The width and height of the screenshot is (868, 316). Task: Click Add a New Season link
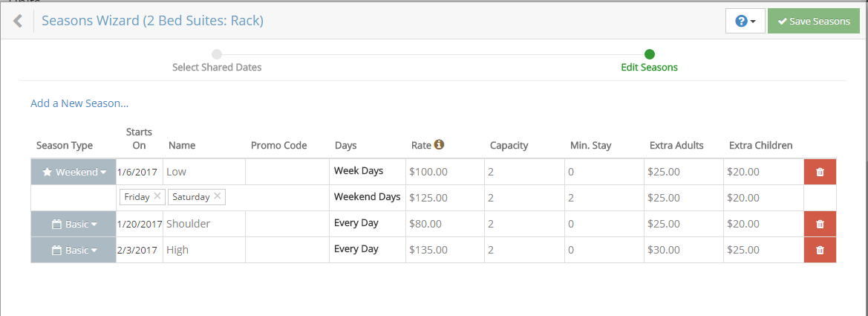[x=79, y=103]
